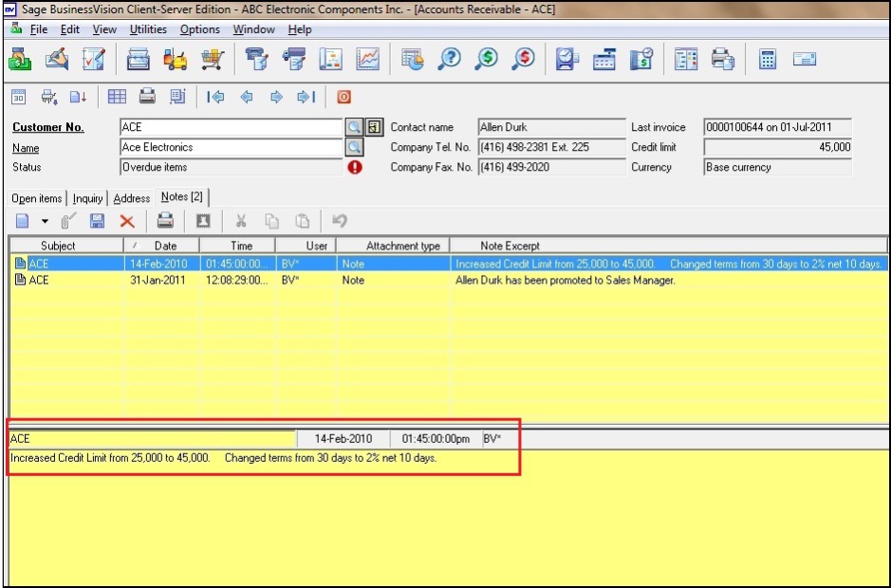
Task: Jump to the last customer record
Action: coord(306,97)
